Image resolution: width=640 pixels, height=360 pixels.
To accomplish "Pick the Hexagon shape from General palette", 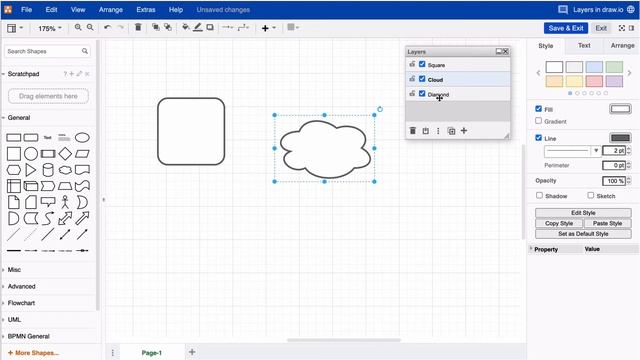I will [13, 170].
